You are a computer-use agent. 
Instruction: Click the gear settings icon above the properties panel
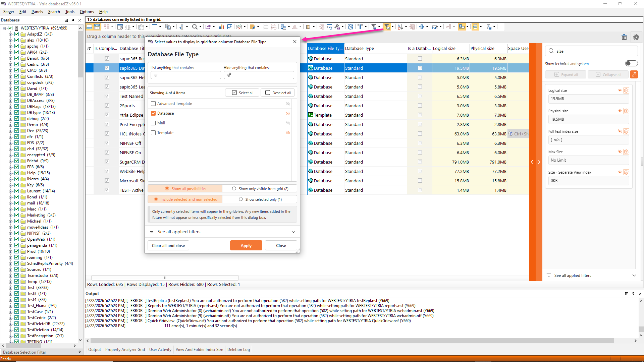636,37
